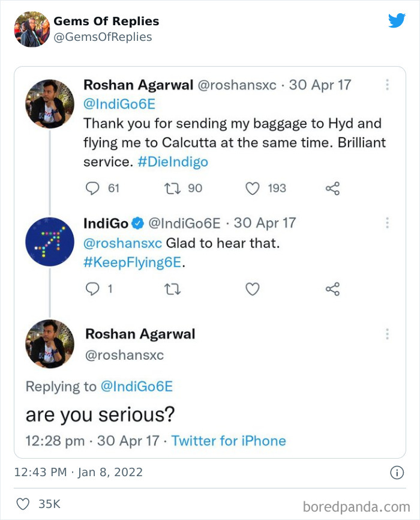Click the Twitter bird logo
The width and height of the screenshot is (420, 520).
(397, 20)
